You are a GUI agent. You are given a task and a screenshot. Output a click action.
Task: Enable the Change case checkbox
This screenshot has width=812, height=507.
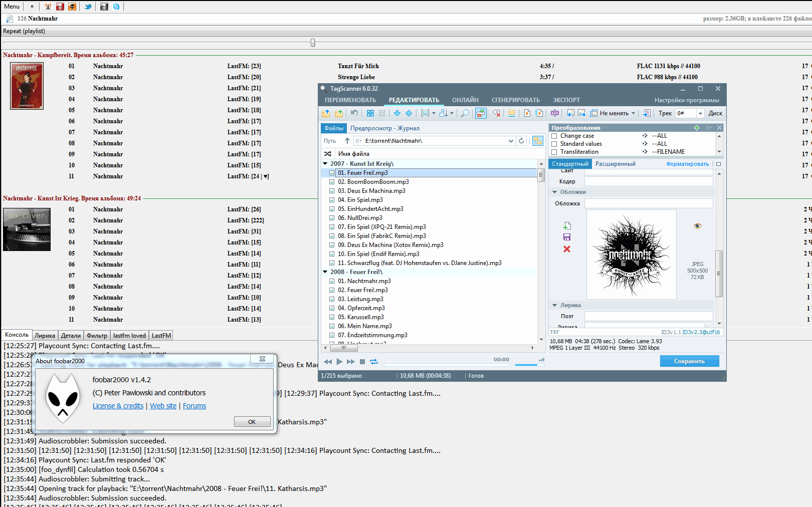554,136
